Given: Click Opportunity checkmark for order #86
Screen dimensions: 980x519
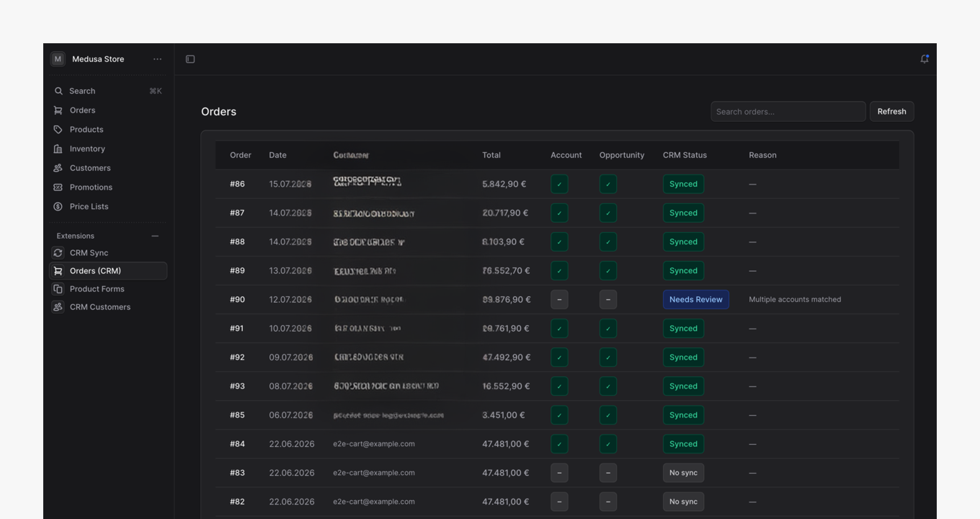Looking at the screenshot, I should 608,184.
